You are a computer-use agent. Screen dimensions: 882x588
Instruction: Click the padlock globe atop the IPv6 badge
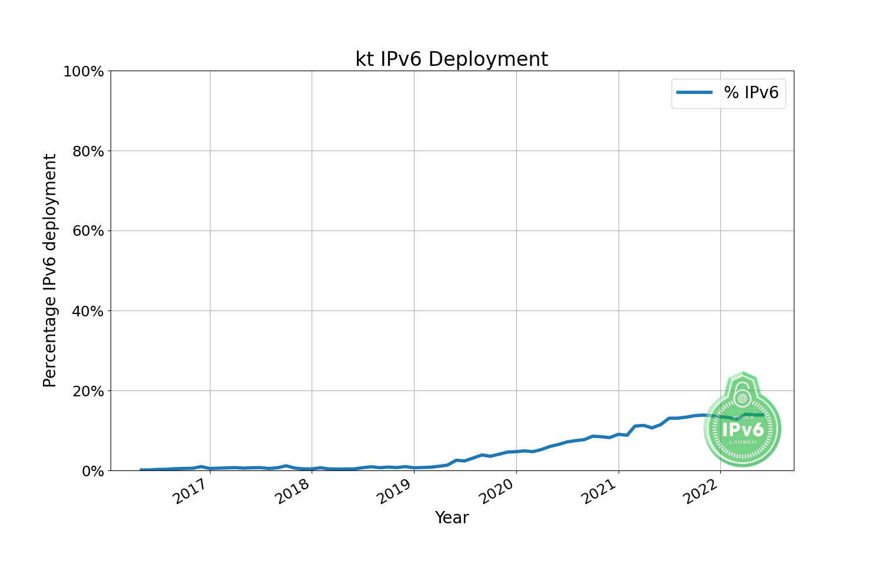743,397
